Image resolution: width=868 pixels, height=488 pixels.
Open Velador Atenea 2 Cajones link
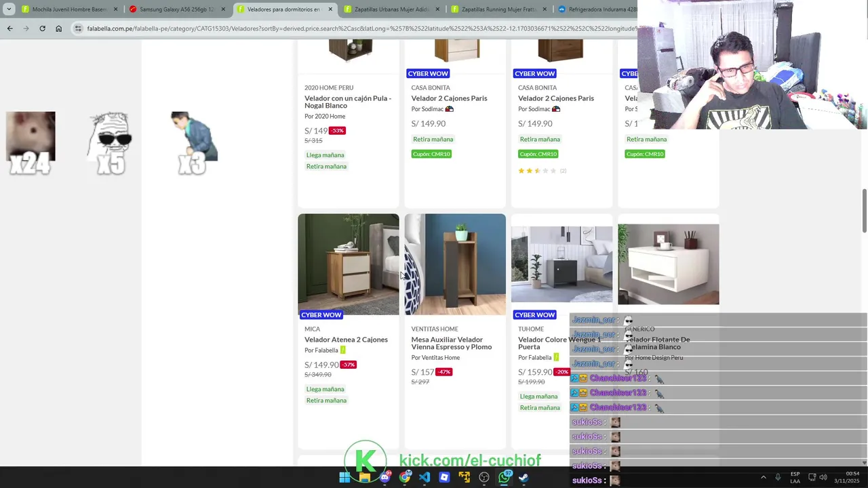coord(346,340)
